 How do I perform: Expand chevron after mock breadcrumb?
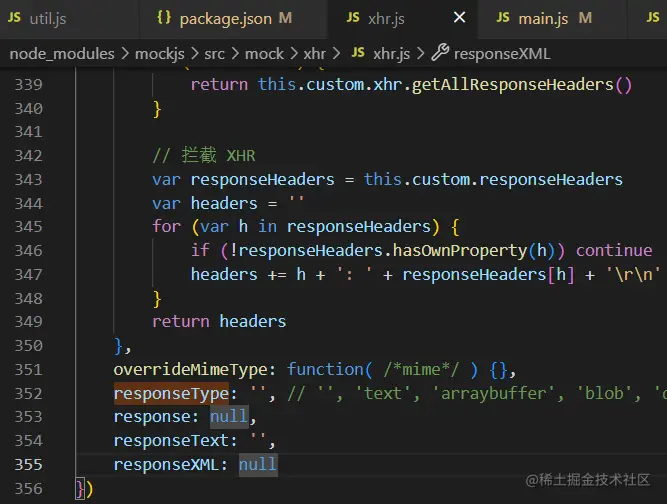coord(294,54)
